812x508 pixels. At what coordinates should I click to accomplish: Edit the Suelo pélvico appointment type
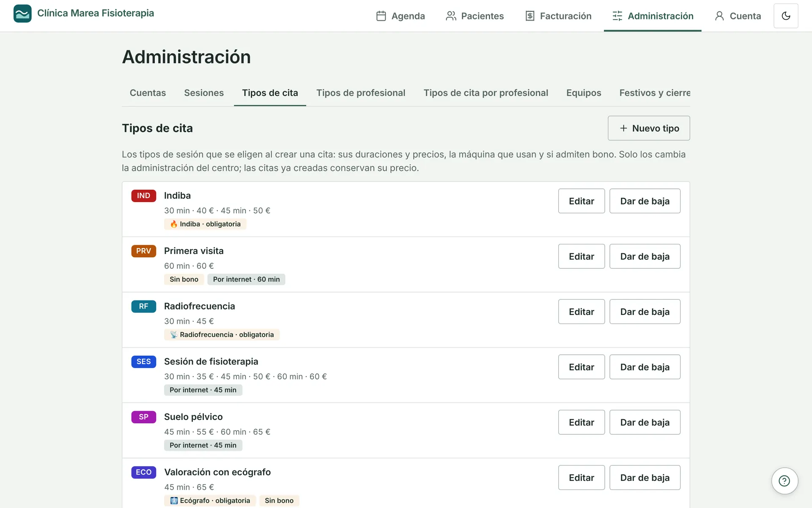(582, 422)
